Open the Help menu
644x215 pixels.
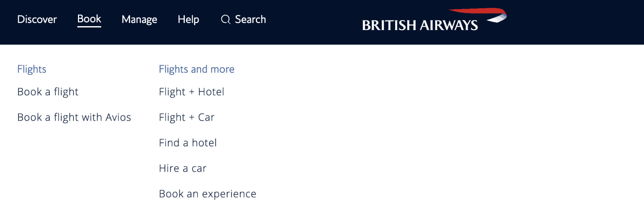(x=188, y=19)
